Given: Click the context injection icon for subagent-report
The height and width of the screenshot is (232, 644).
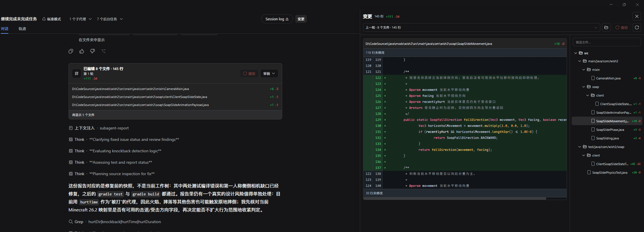Looking at the screenshot, I should pos(70,128).
